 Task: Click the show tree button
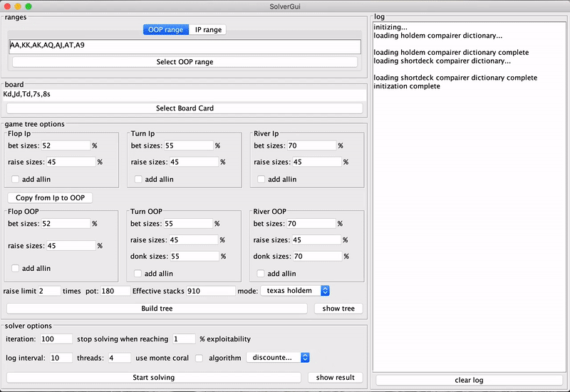tap(338, 309)
